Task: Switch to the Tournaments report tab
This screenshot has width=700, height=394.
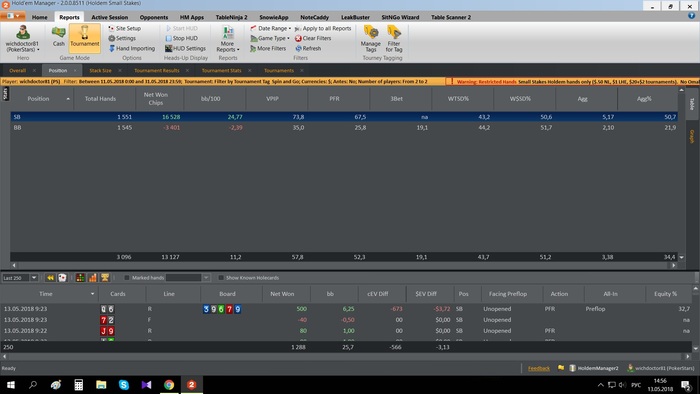Action: [279, 71]
